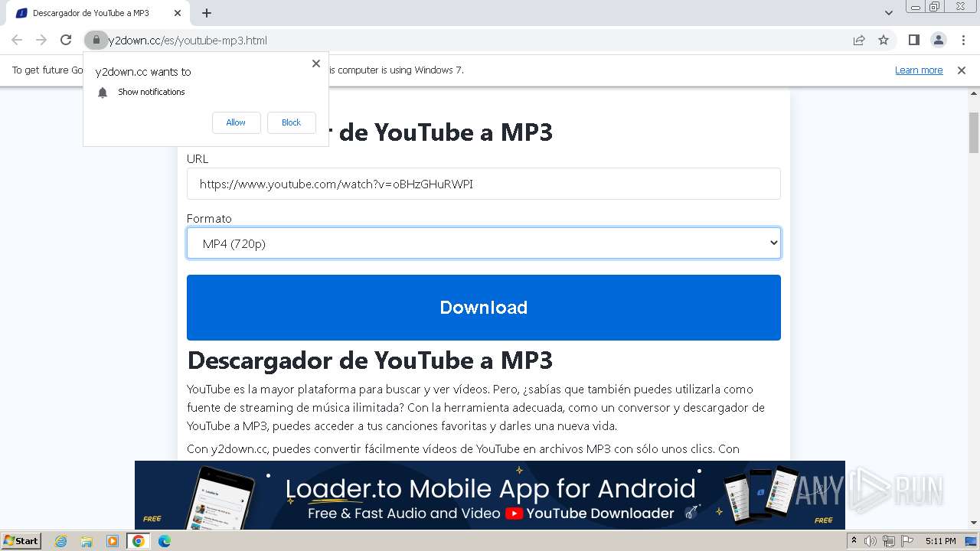Open the Windows Start menu

[21, 541]
